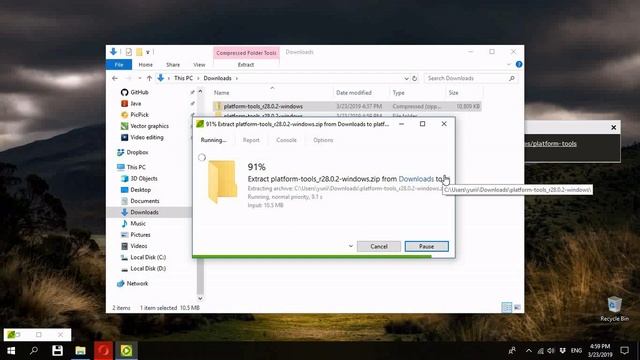Open the quick access toolbar dropdown

(x=148, y=52)
